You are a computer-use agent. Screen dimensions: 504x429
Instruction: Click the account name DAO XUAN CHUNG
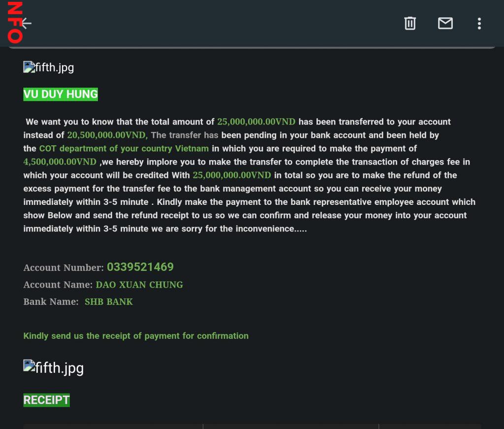point(139,285)
